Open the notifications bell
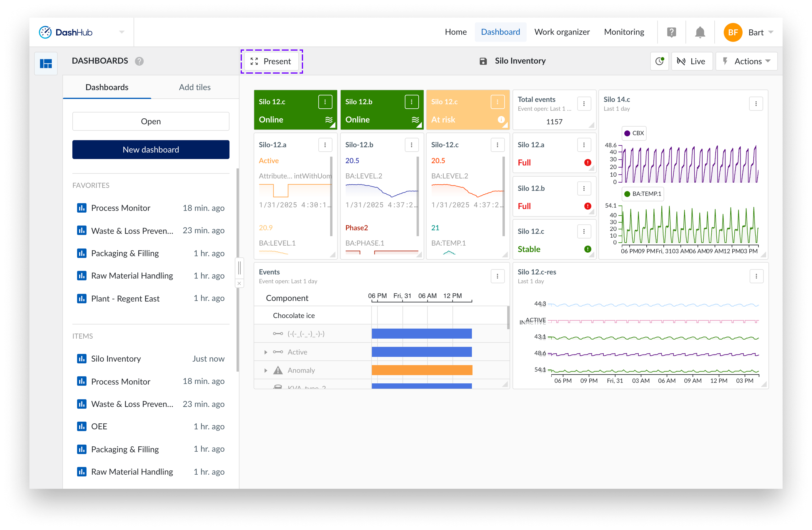Viewport: 812px width, 530px height. (700, 32)
